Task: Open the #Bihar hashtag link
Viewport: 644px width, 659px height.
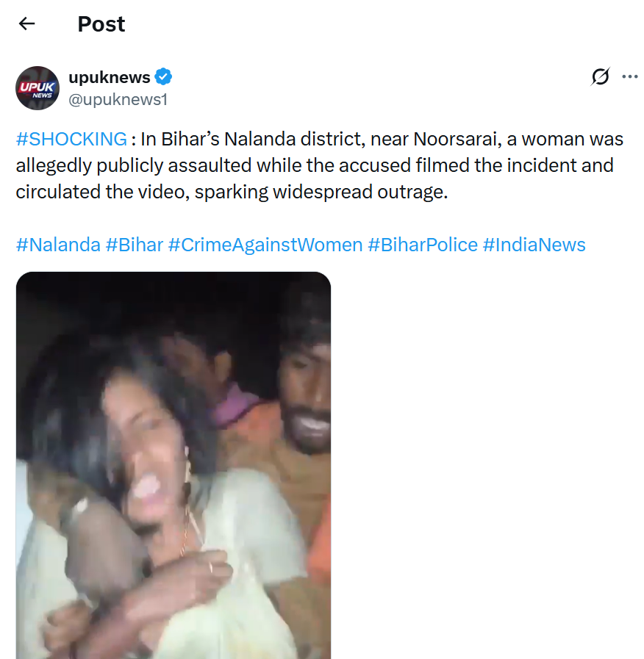Action: [135, 245]
